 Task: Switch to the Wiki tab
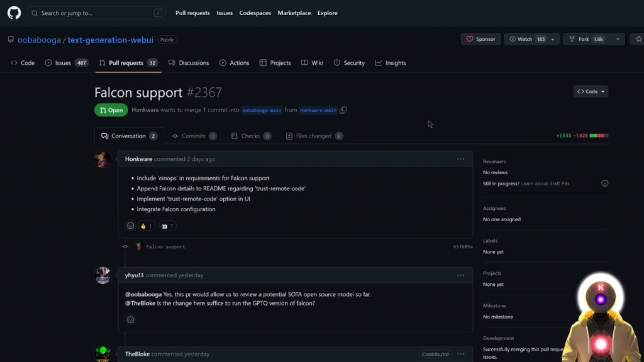(312, 63)
